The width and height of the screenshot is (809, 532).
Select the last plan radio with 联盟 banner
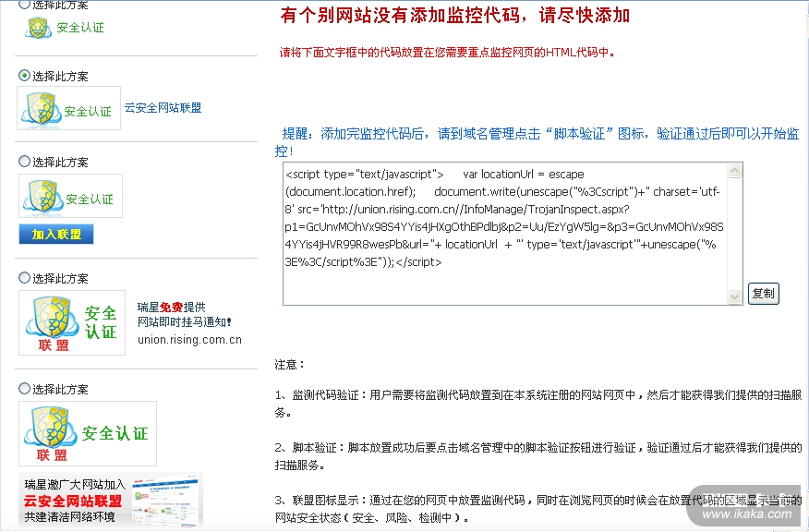[24, 389]
